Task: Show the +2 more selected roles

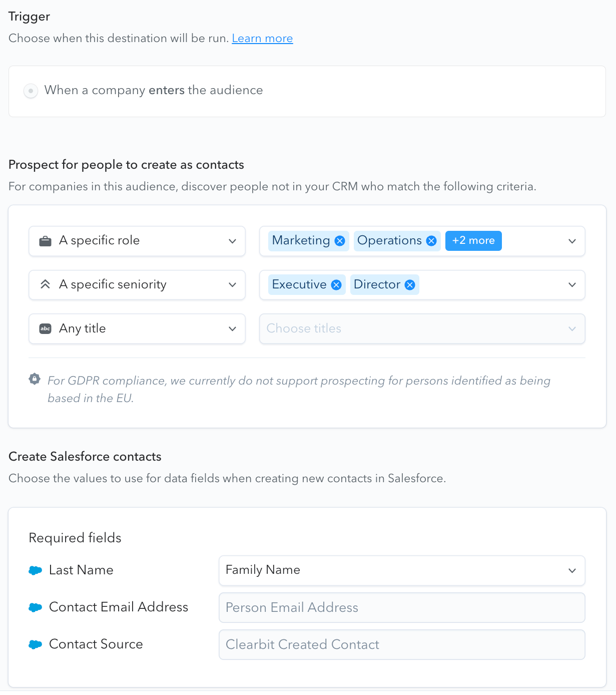Action: [473, 241]
